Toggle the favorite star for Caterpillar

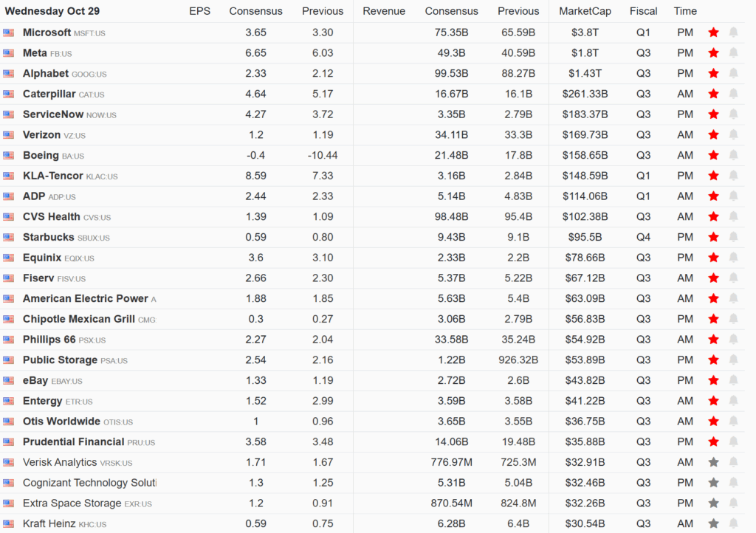(x=714, y=94)
